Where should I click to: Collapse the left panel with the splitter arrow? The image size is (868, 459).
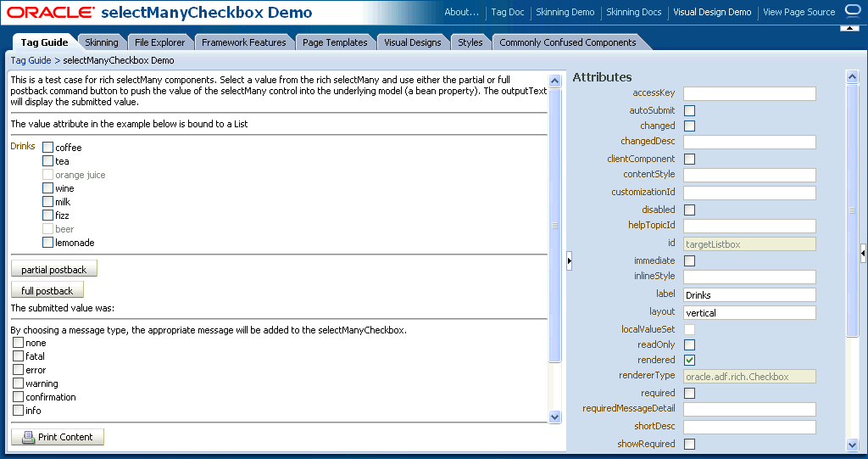click(x=569, y=260)
